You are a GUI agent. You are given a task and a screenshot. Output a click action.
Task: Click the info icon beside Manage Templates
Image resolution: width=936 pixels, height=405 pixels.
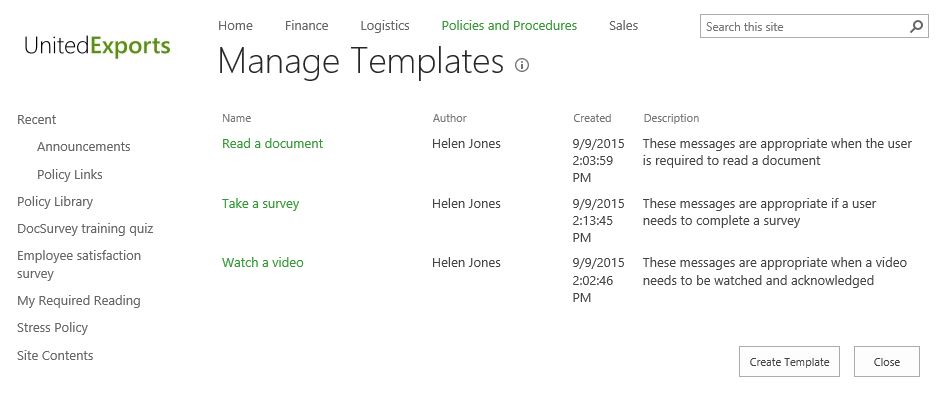[521, 65]
